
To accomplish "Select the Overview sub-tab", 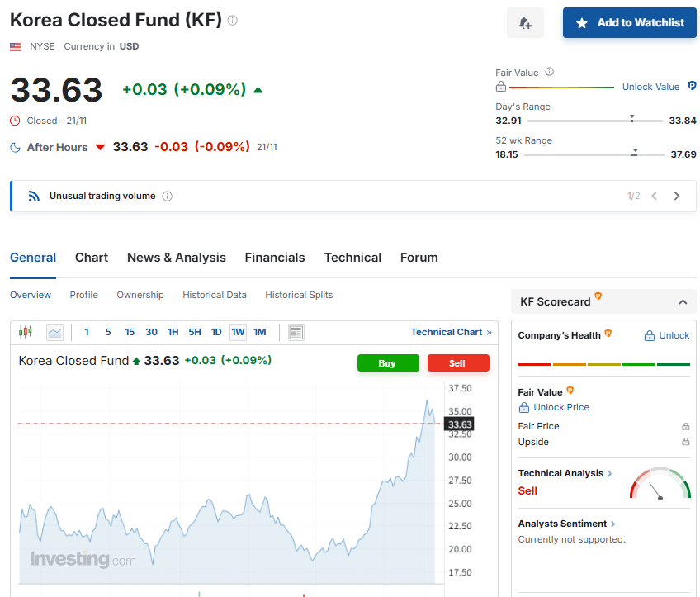I will click(x=31, y=295).
